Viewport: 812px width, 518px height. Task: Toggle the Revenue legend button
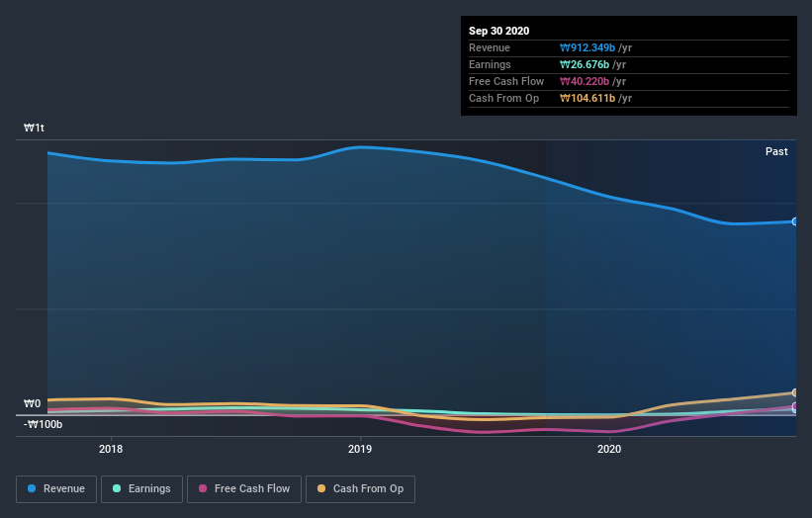(x=56, y=489)
